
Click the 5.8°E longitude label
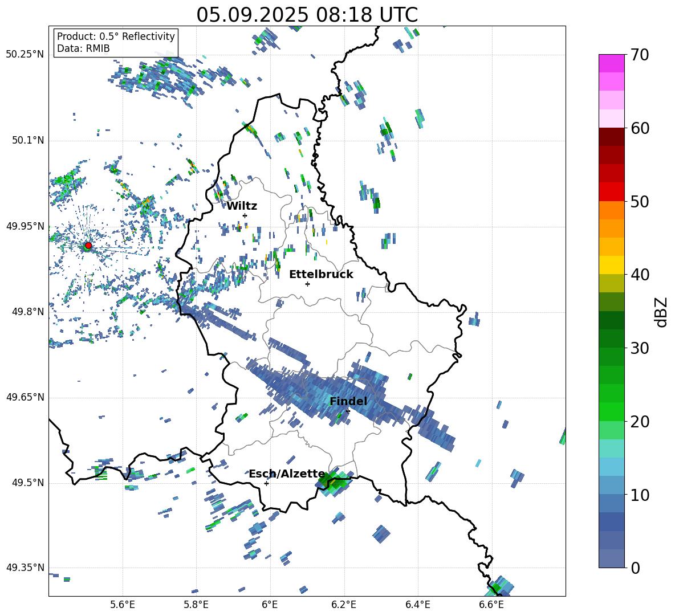[x=196, y=605]
